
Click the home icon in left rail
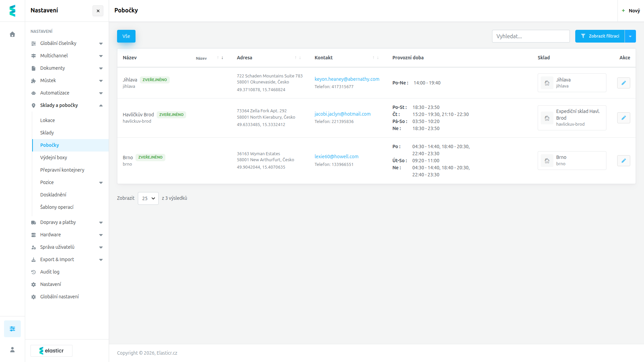(12, 34)
